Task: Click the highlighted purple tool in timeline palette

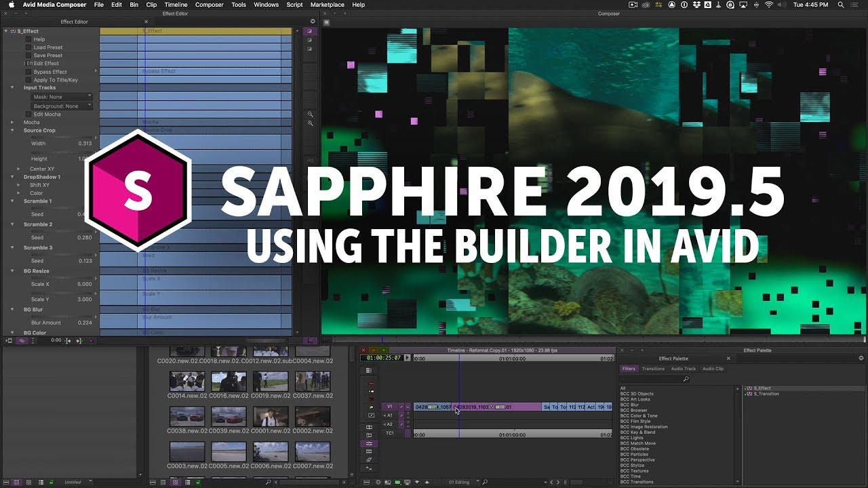Action: coord(369,443)
